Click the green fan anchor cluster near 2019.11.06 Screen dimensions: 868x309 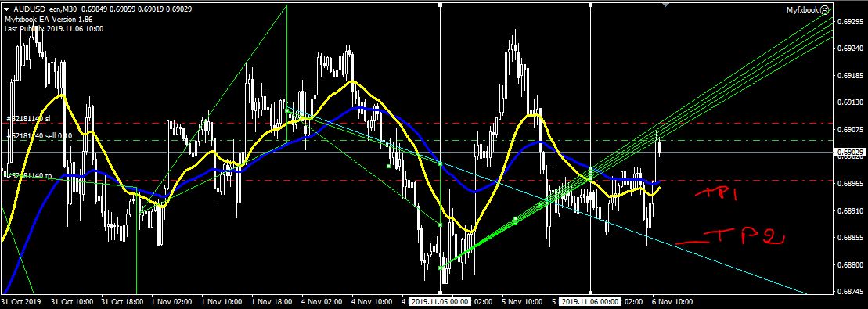pos(591,174)
